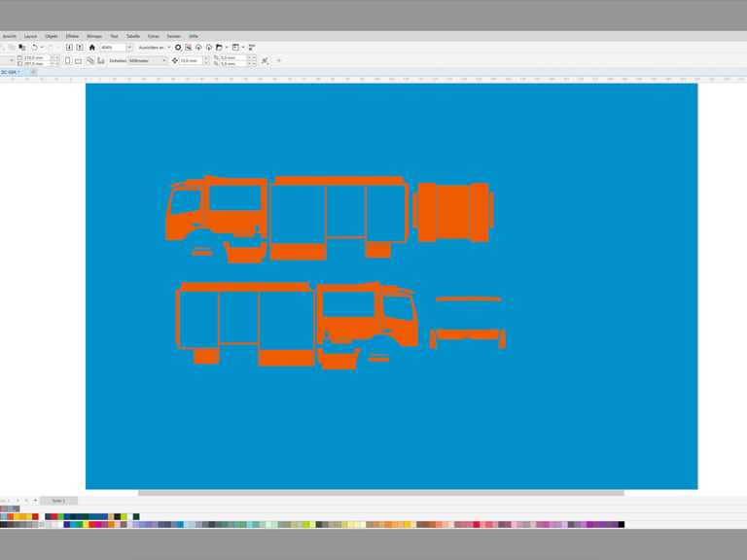The width and height of the screenshot is (747, 560).
Task: Click the Undo arrow icon
Action: (x=34, y=47)
